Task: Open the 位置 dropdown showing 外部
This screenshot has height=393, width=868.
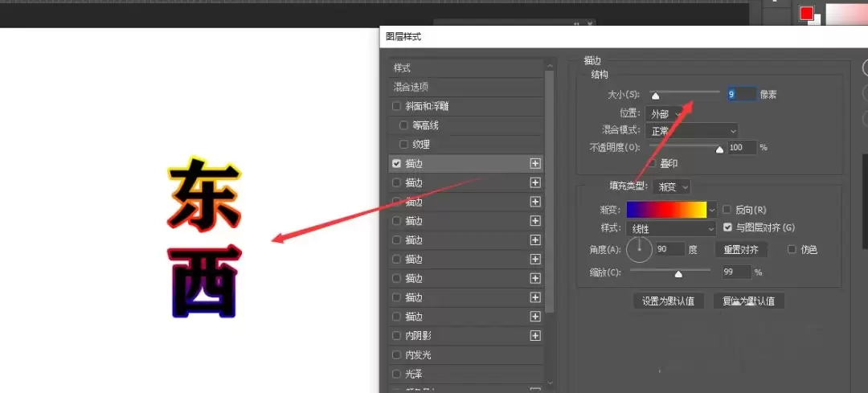Action: [665, 113]
